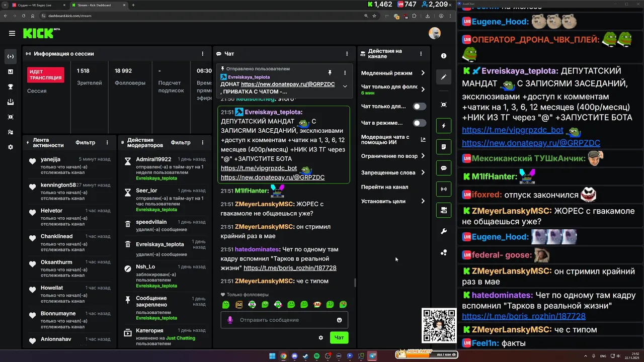This screenshot has height=362, width=644.
Task: Click the Meme Party progress bar
Action: (x=427, y=354)
